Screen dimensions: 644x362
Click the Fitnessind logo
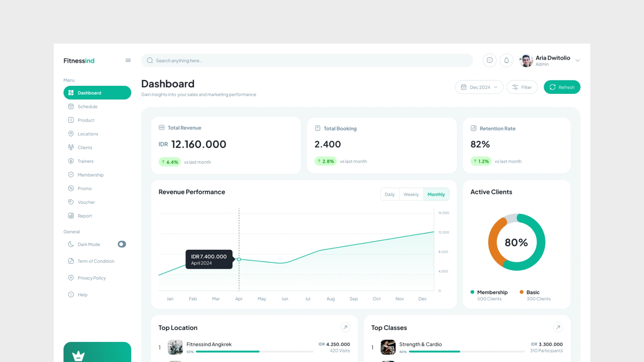pos(79,61)
